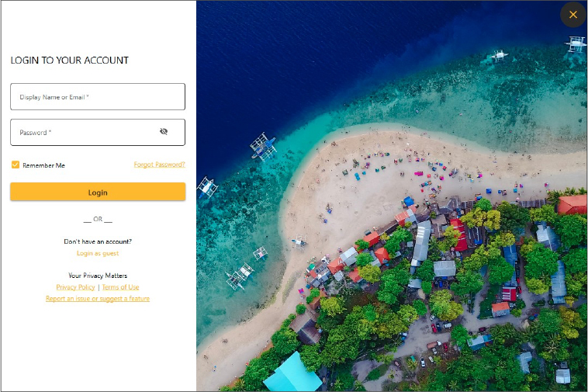Screen dimensions: 588x392
Task: Open the Terms of Use link
Action: coord(120,287)
